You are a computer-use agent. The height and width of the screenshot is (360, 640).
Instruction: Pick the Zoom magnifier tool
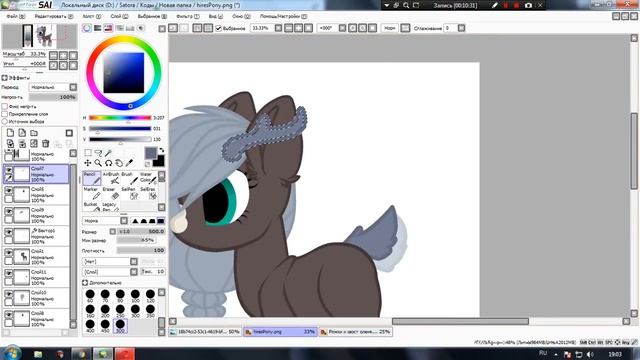pos(98,163)
